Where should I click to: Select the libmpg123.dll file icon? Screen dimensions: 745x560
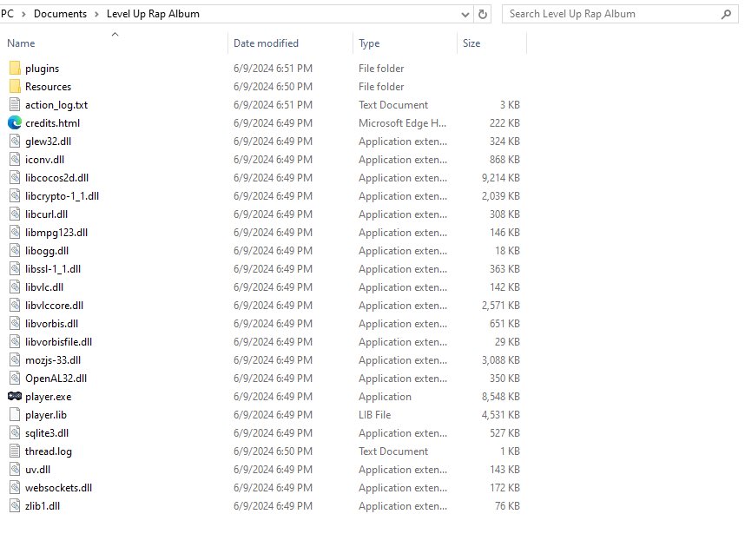[15, 233]
